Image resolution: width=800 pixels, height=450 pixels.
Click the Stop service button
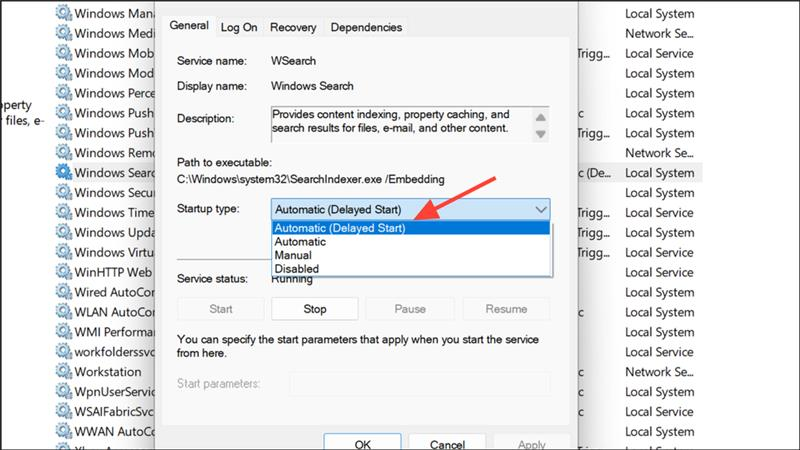(x=315, y=309)
